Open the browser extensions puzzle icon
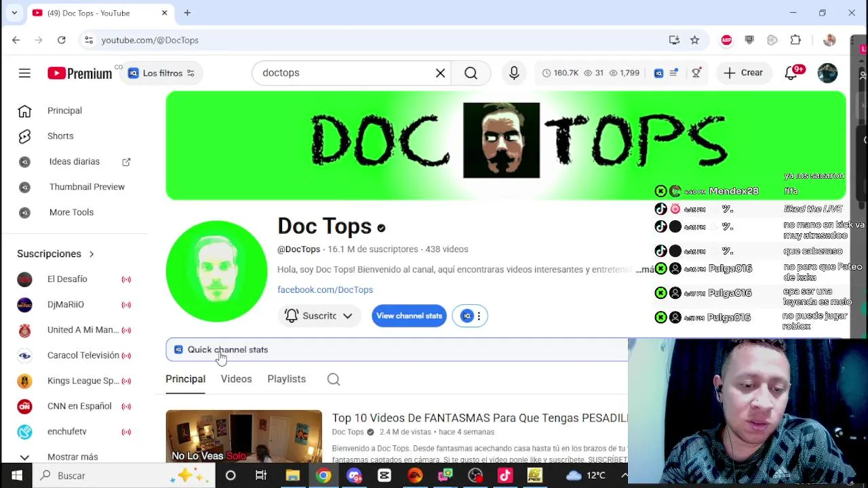 pos(795,40)
